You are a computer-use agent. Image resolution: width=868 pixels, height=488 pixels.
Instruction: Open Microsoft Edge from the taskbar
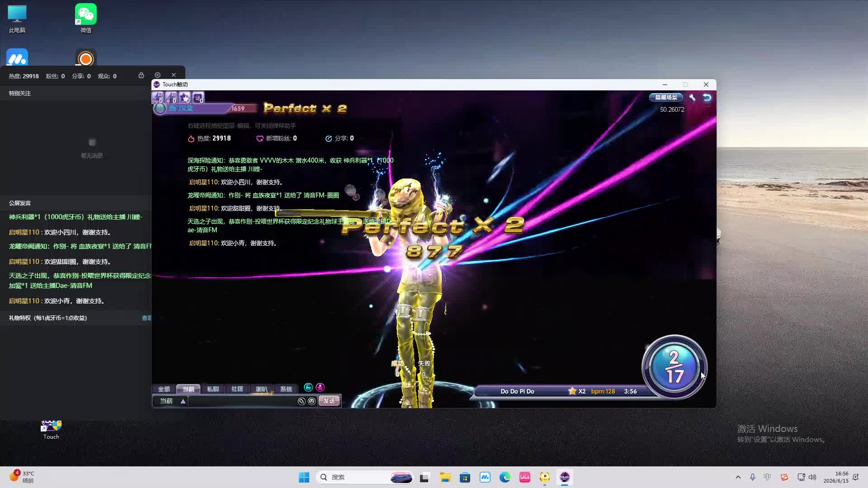click(505, 477)
